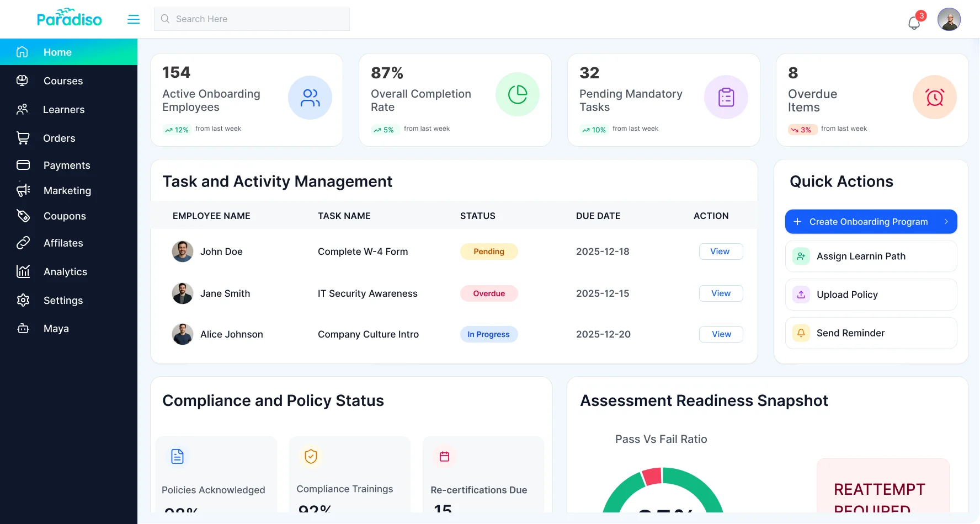The image size is (980, 524).
Task: Go to Courses in the sidebar
Action: click(x=63, y=81)
